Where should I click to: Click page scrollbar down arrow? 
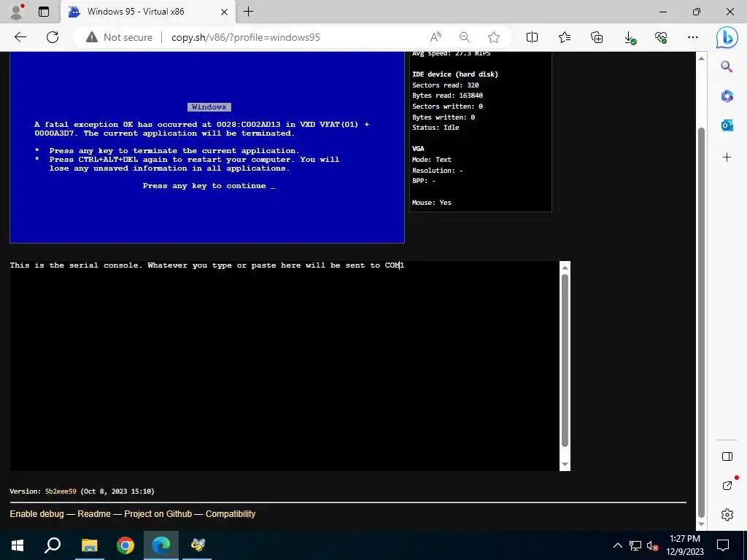click(x=701, y=524)
